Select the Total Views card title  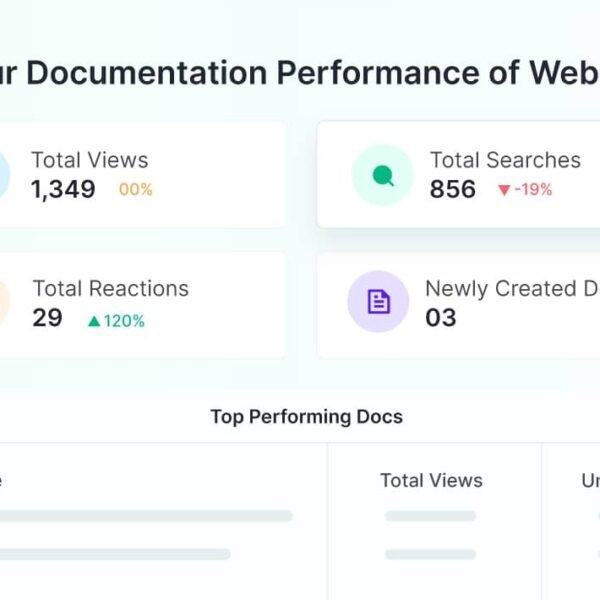[89, 160]
